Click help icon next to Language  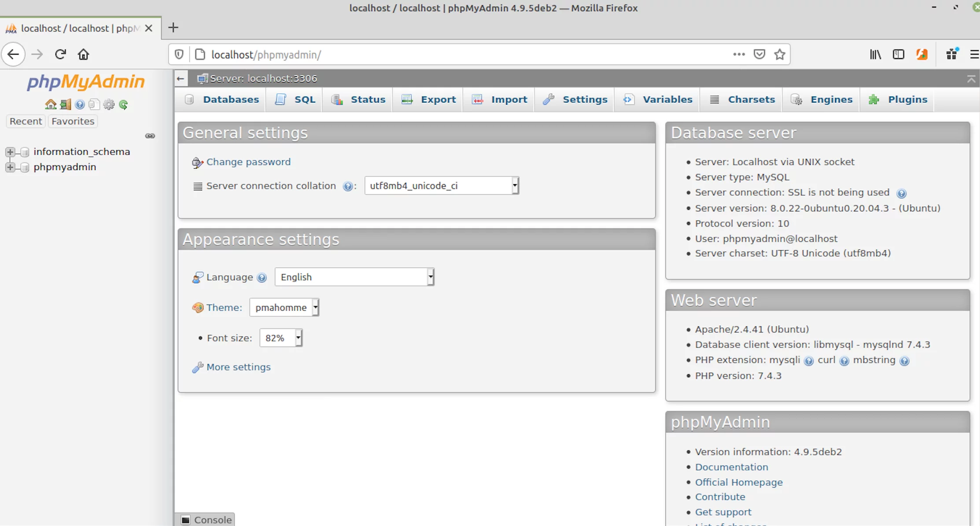click(x=262, y=278)
